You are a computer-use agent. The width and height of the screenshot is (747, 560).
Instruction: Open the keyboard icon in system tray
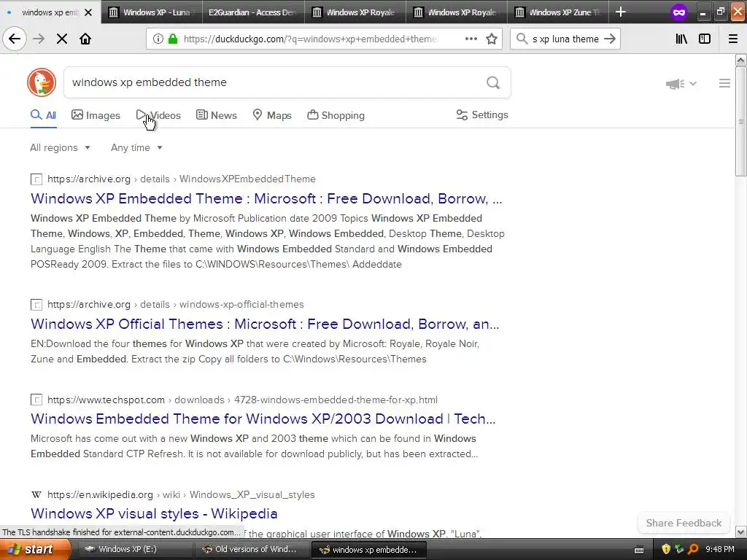click(x=639, y=550)
